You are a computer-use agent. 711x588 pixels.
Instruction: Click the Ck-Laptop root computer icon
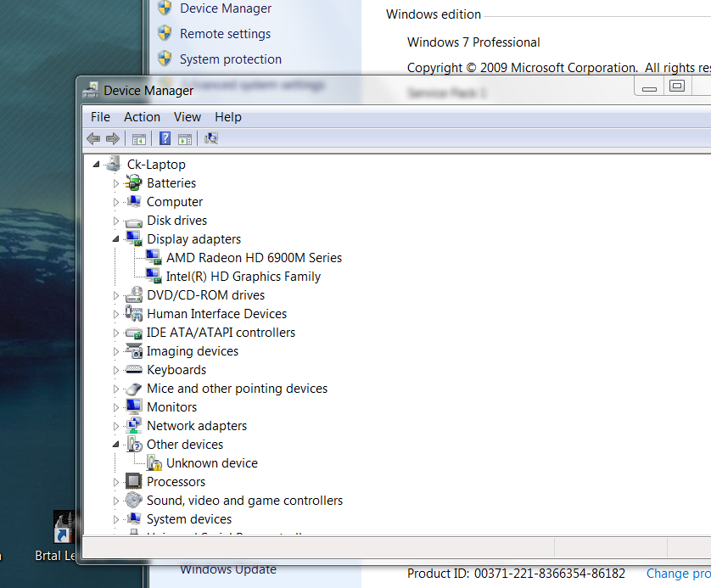114,164
